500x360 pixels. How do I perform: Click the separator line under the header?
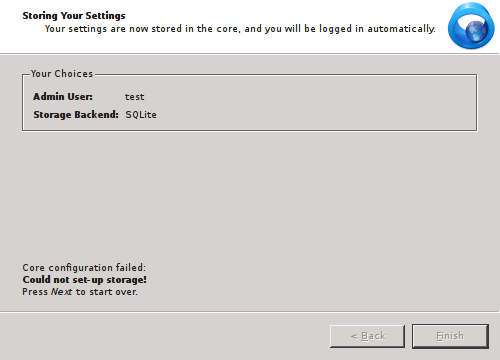(x=249, y=53)
